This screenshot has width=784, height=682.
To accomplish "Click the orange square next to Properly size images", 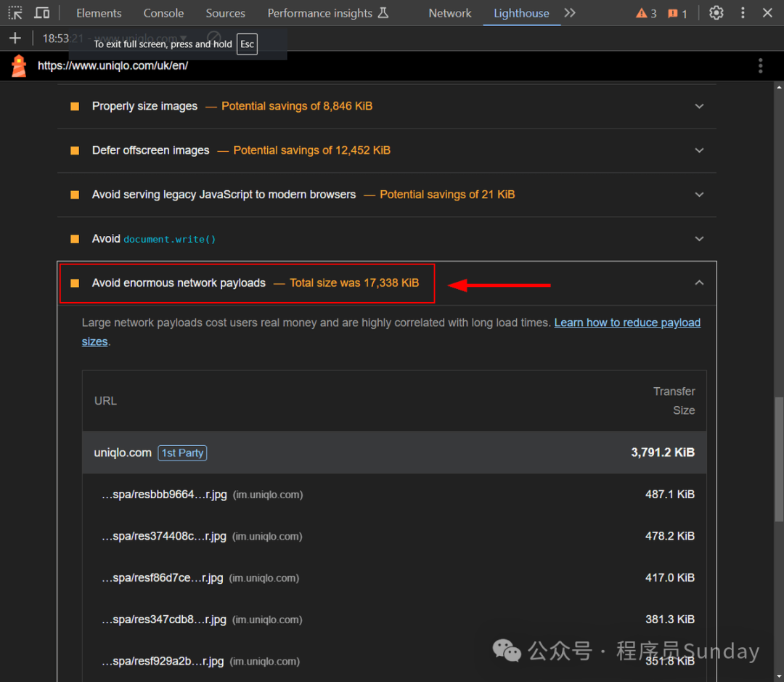I will (x=75, y=106).
